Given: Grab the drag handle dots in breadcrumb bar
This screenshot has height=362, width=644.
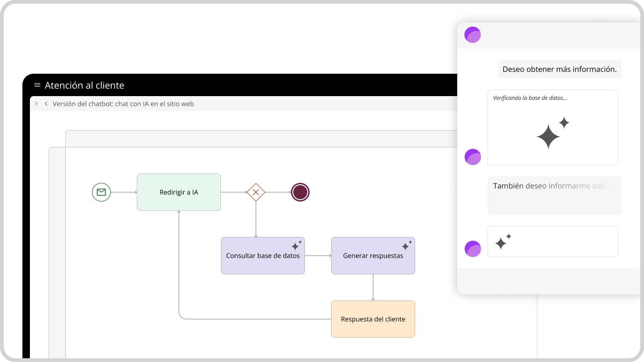Looking at the screenshot, I should [x=36, y=104].
